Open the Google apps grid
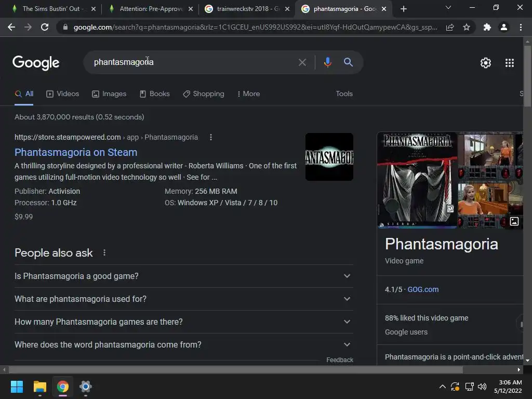 tap(509, 63)
